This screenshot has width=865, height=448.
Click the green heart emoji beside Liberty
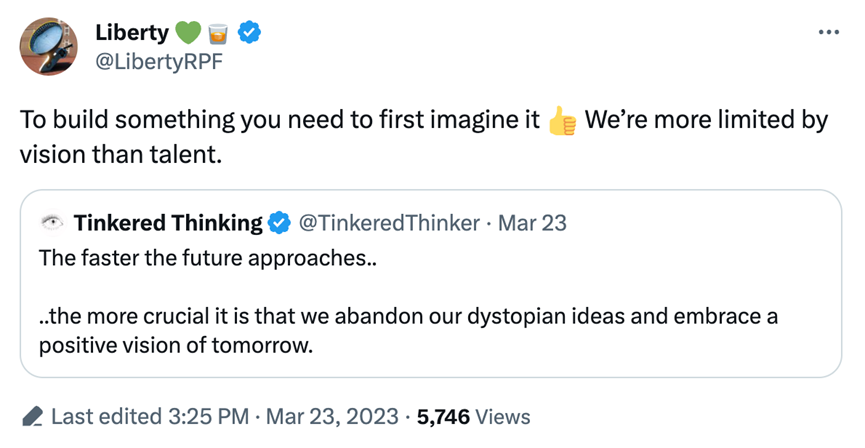coord(187,33)
